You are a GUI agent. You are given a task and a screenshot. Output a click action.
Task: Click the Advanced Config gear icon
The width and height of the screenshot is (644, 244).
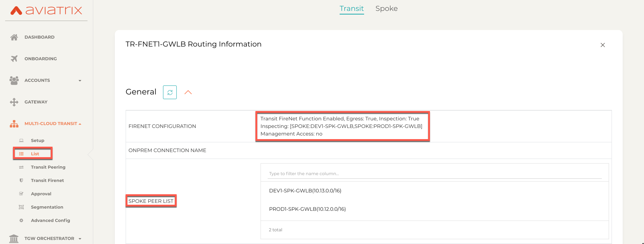coord(21,221)
